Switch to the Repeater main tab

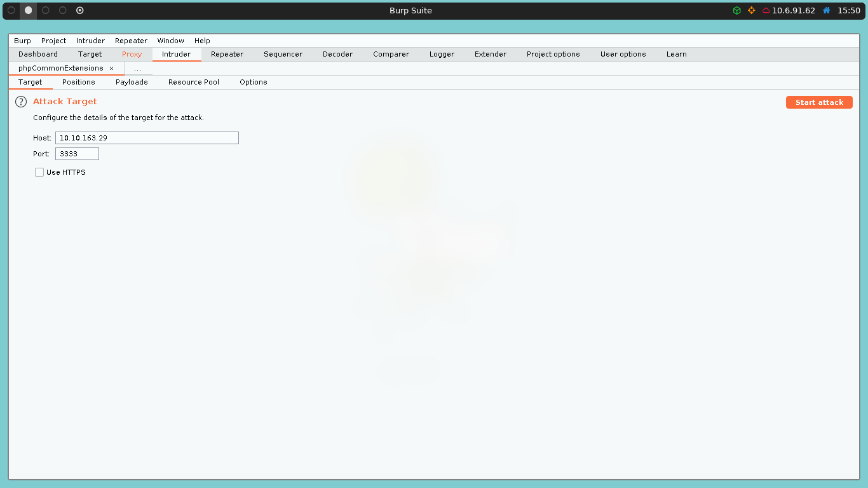[x=227, y=54]
